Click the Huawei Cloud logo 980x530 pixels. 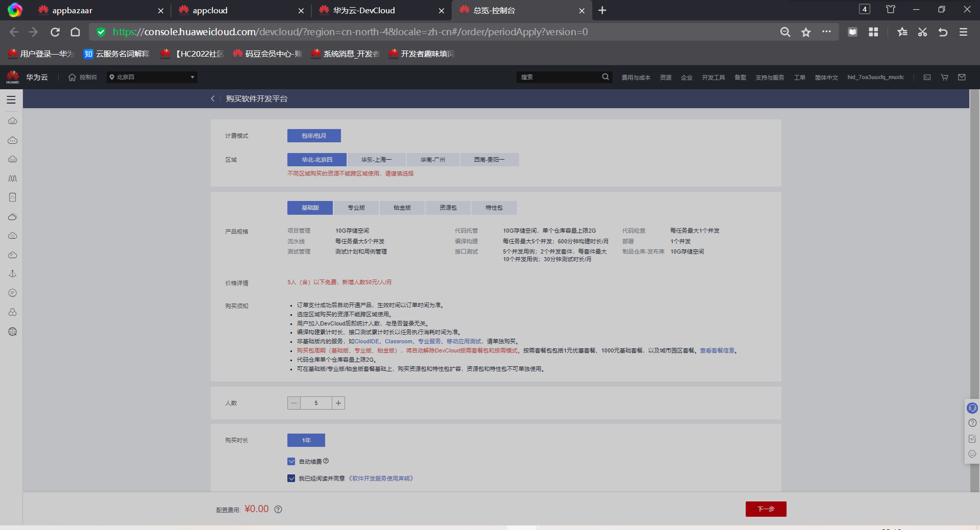pos(13,77)
